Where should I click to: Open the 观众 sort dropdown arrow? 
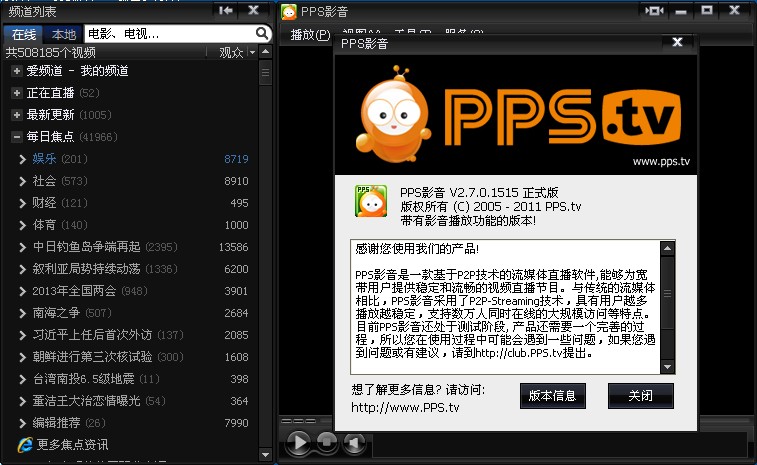click(x=251, y=52)
